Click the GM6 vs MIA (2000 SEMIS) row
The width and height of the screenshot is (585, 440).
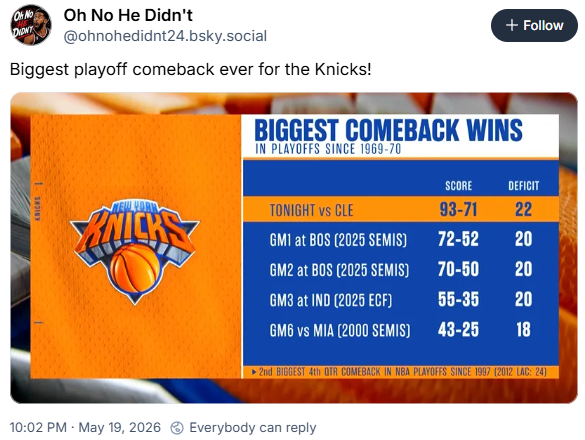point(401,330)
